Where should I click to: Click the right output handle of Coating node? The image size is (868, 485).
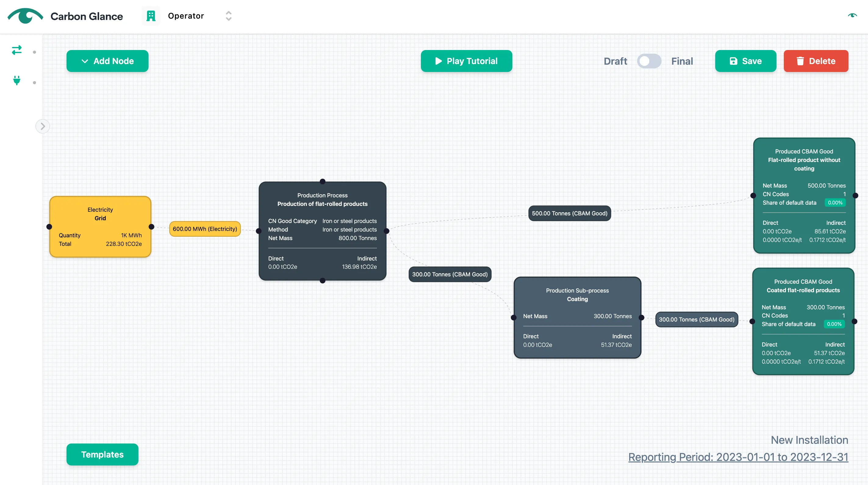641,318
